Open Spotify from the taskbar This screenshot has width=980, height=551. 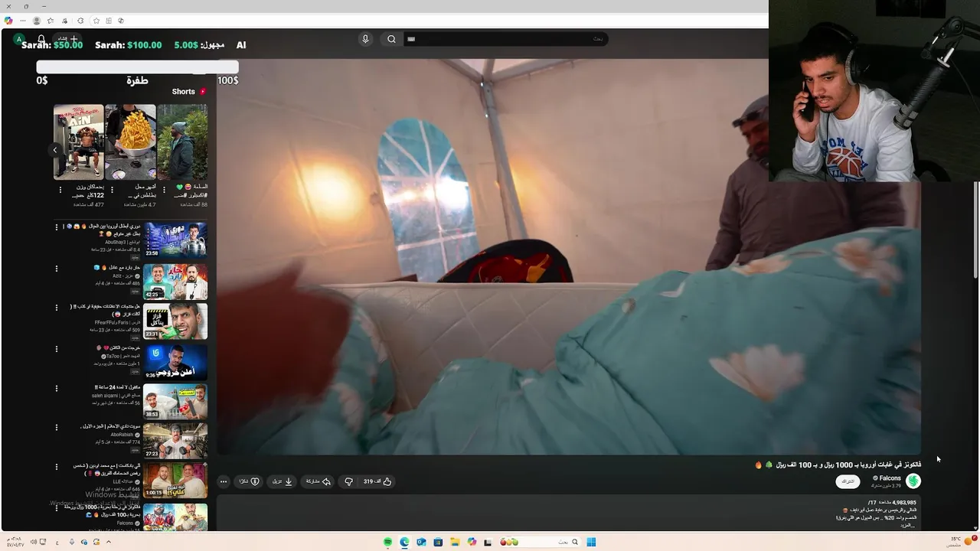387,542
